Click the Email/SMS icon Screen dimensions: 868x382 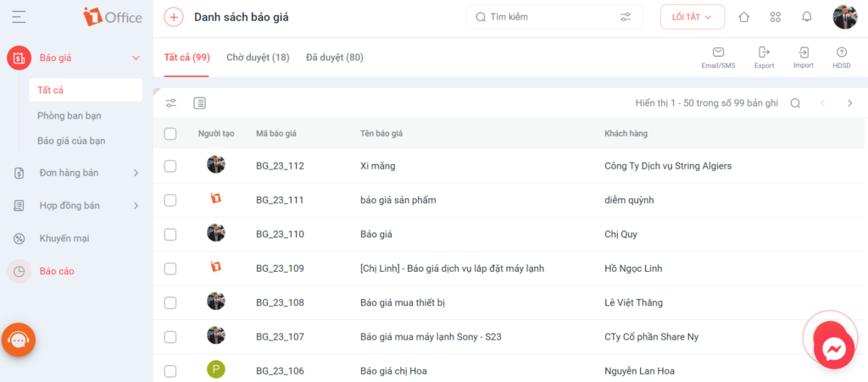coord(718,53)
